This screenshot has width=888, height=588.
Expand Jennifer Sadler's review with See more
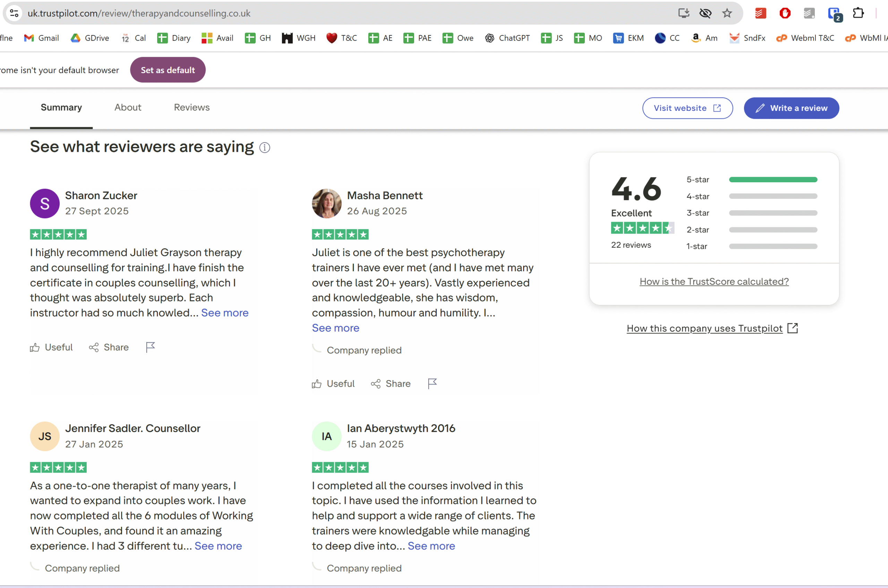pyautogui.click(x=218, y=546)
